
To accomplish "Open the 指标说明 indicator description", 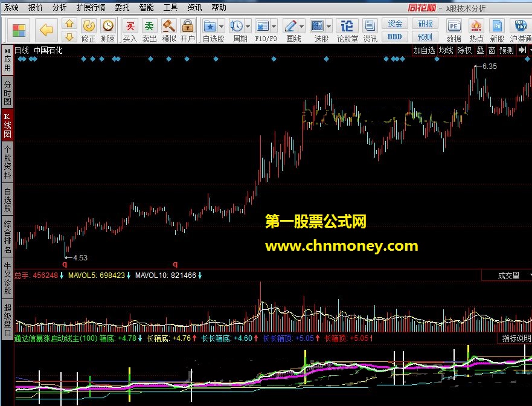I will [517, 338].
